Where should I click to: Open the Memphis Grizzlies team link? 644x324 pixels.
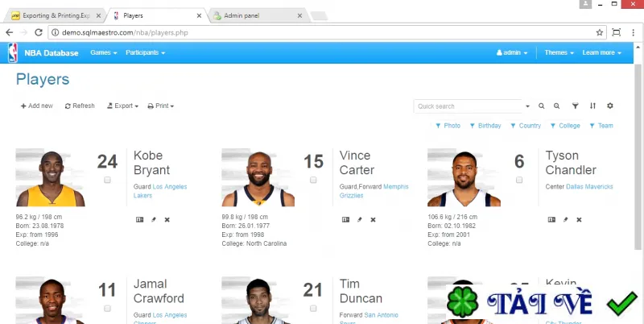pyautogui.click(x=374, y=191)
